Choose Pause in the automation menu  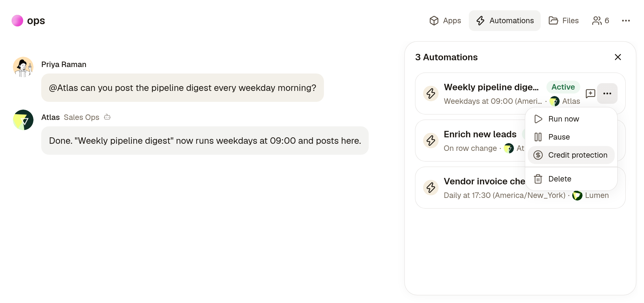coord(571,137)
